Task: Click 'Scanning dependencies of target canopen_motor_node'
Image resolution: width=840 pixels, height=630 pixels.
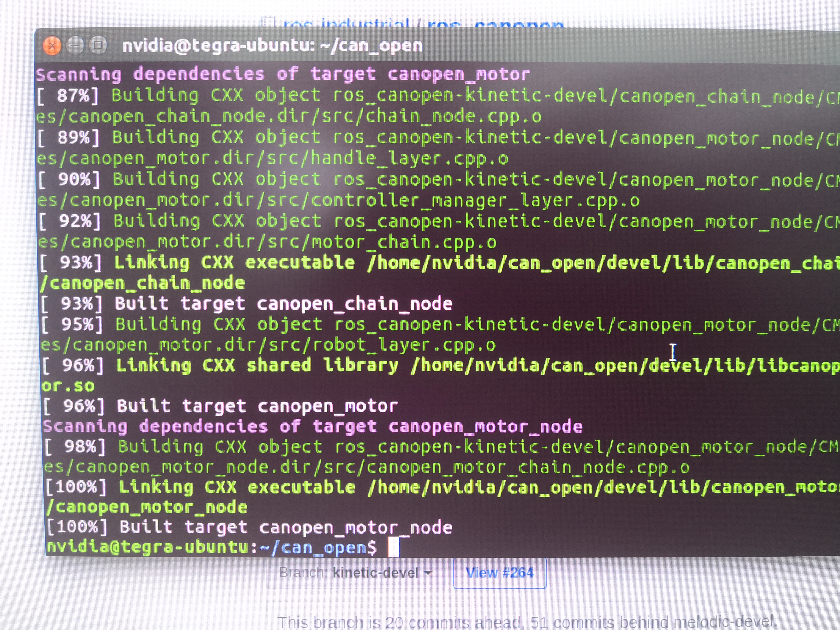Action: (313, 426)
